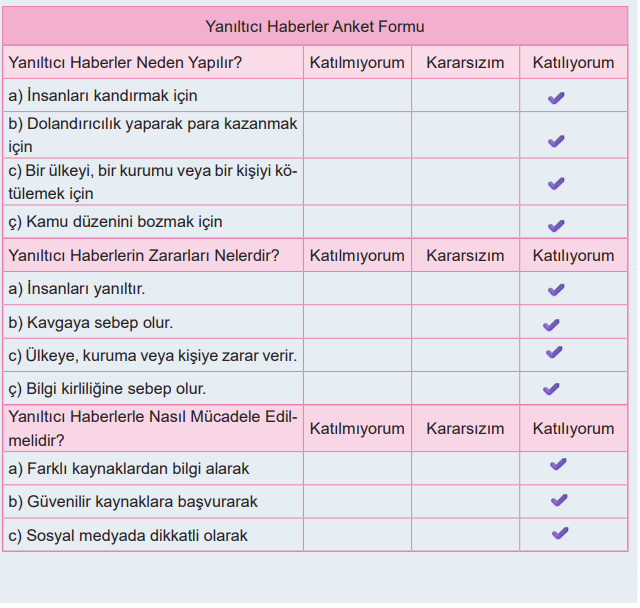
Task: Click "Yanıltıcı Haberlerin Zararları Nelerdir?" heading
Action: (x=143, y=255)
